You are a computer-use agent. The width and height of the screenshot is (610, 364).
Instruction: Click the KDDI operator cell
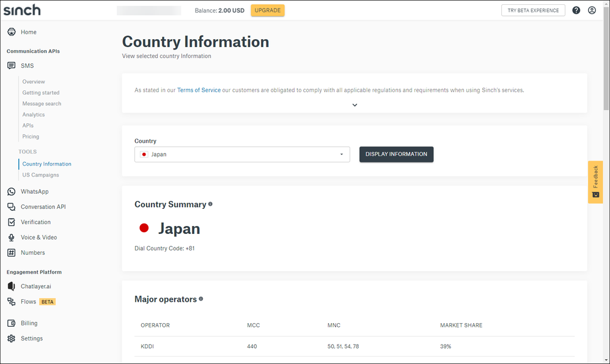pyautogui.click(x=147, y=346)
